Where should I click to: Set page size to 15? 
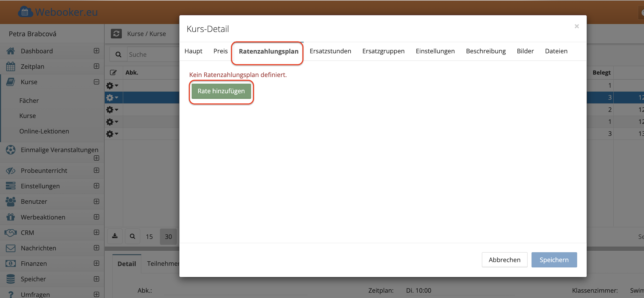coord(149,236)
